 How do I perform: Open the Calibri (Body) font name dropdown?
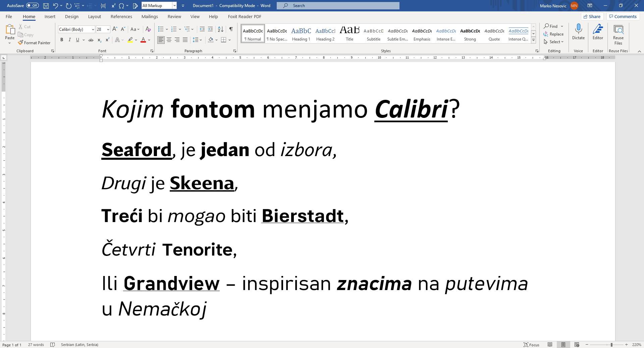93,29
